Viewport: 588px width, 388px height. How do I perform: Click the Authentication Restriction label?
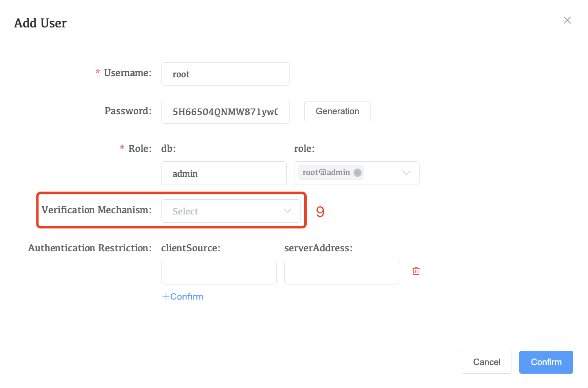pyautogui.click(x=90, y=248)
